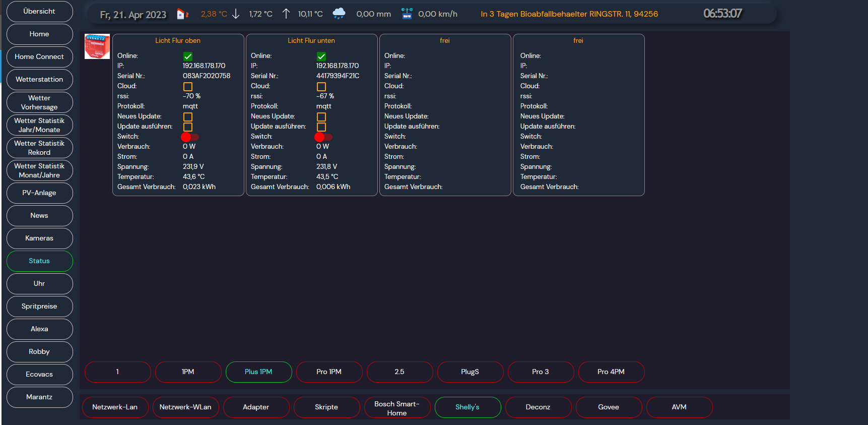
Task: Open Home Connect in the sidebar
Action: coord(39,56)
